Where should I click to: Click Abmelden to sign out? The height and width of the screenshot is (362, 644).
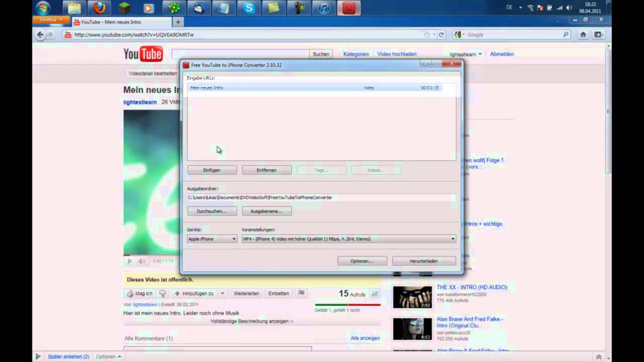pyautogui.click(x=502, y=54)
